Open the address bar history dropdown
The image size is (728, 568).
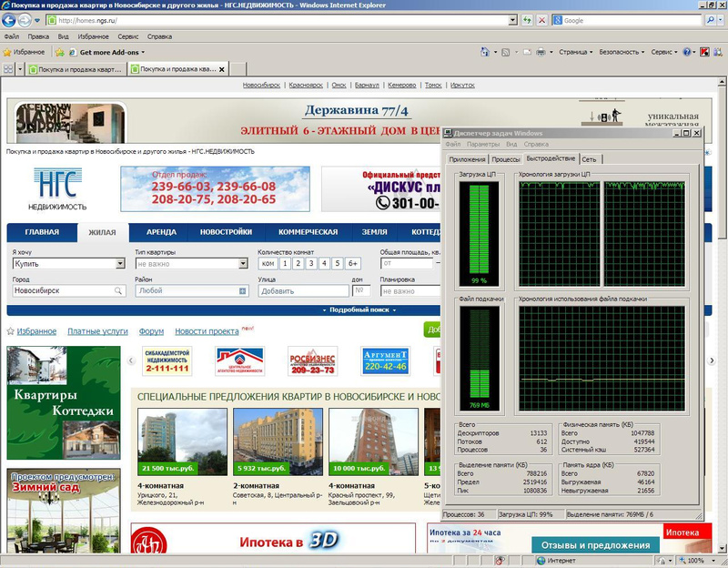pyautogui.click(x=512, y=20)
